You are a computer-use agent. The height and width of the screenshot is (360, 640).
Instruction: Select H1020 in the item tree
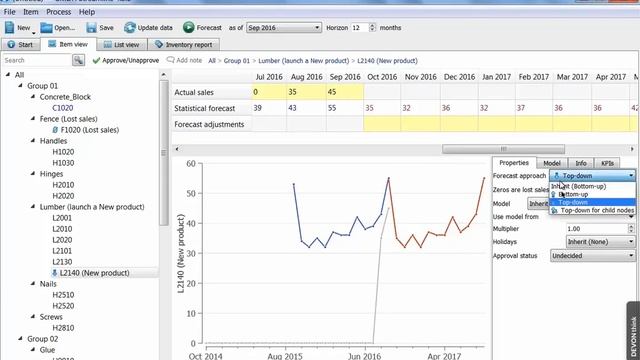tap(63, 152)
